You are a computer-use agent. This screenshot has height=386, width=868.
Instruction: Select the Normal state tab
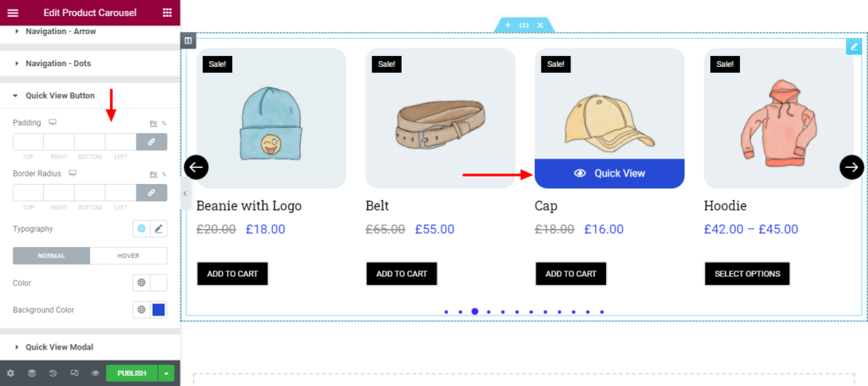(51, 255)
